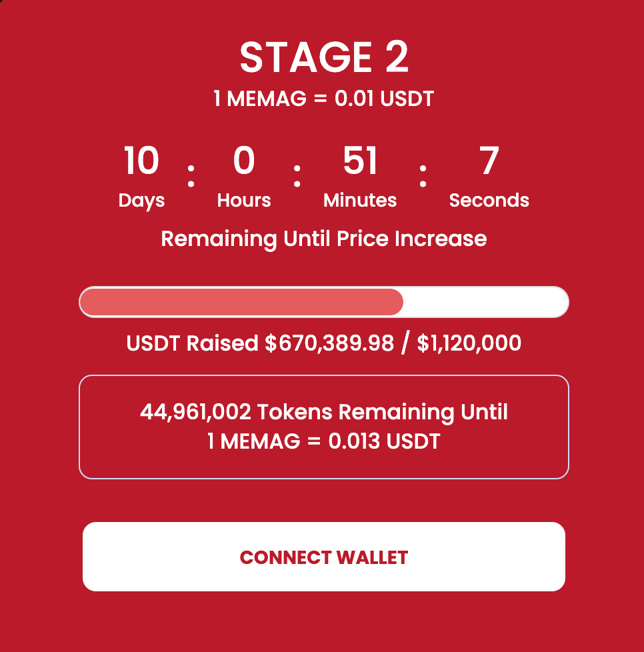Viewport: 644px width, 652px height.
Task: Click the $1,120,000 target amount
Action: click(x=469, y=343)
